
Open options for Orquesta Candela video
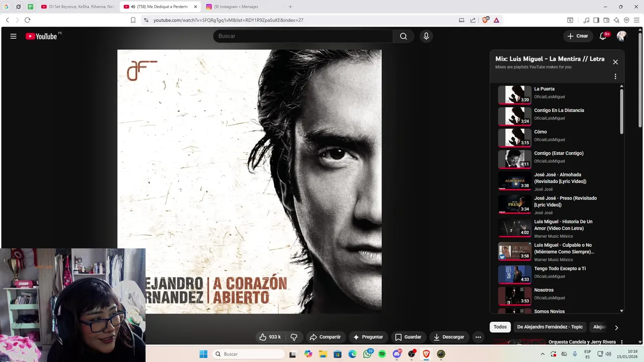(622, 342)
